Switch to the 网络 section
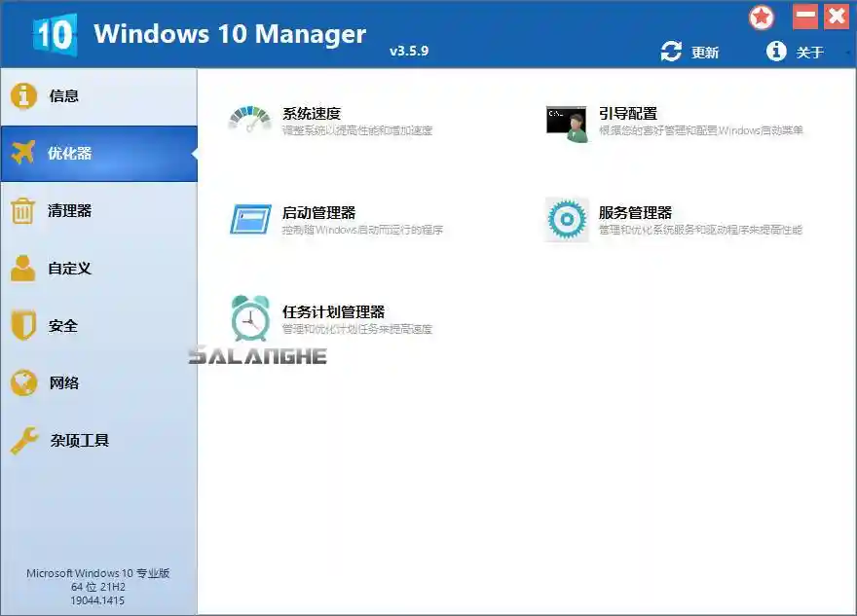 point(61,383)
